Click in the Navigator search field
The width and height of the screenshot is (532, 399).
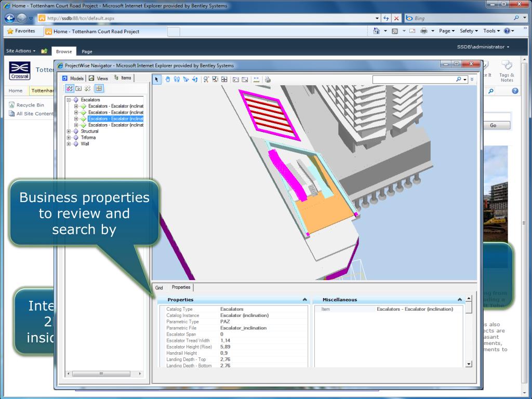[x=414, y=79]
